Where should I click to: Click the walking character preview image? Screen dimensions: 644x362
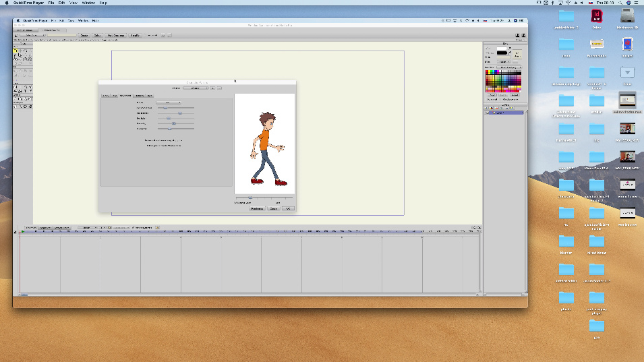pos(264,144)
